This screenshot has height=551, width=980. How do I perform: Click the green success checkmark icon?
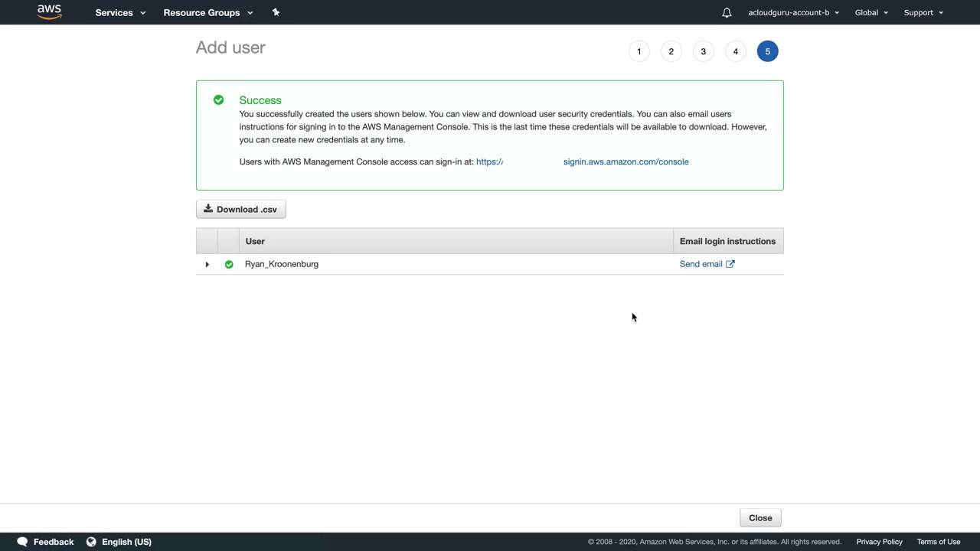[x=219, y=100]
